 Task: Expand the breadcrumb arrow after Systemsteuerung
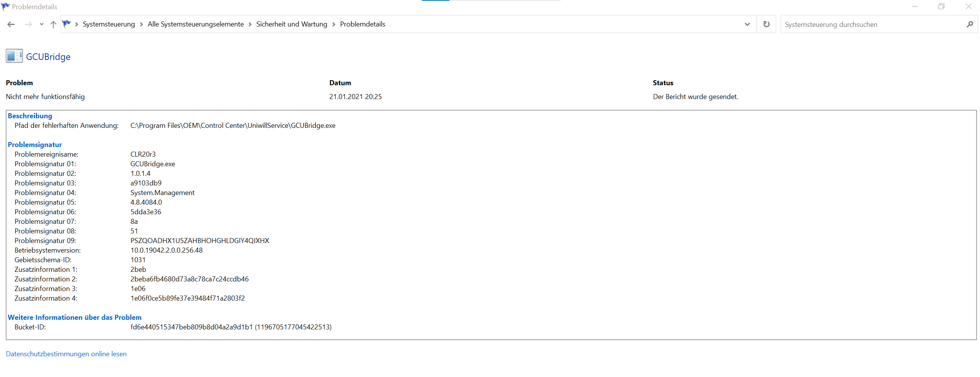[141, 24]
